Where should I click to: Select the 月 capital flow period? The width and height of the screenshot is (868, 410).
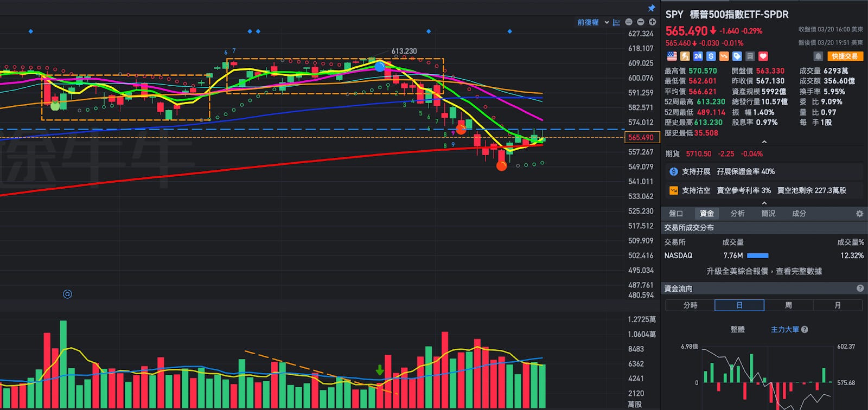tap(838, 305)
